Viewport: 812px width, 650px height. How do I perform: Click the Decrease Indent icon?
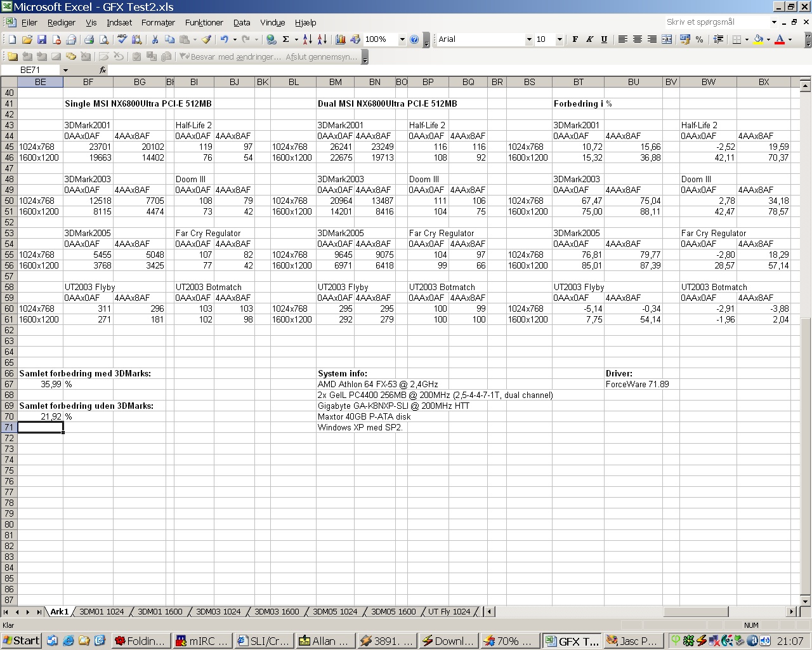click(718, 39)
